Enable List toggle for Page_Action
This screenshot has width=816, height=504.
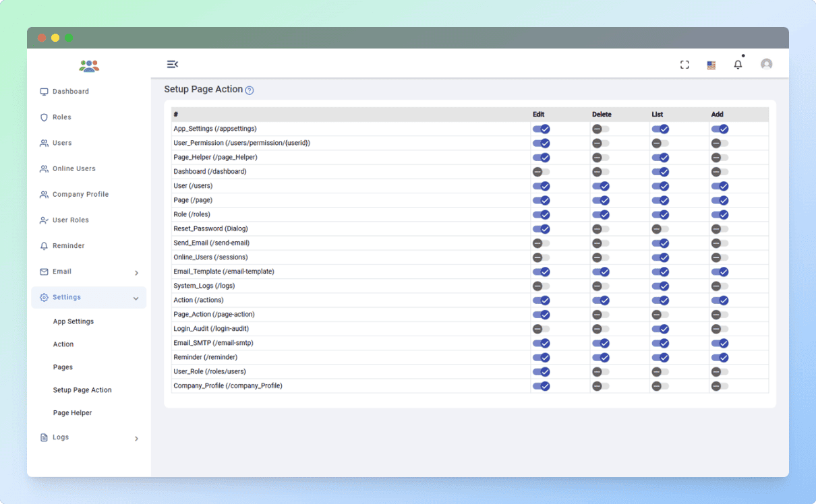pos(660,315)
